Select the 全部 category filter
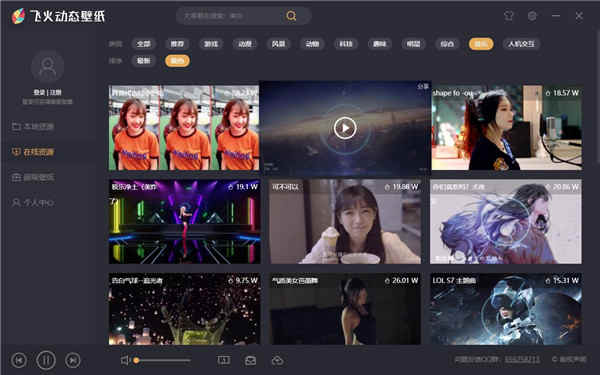The width and height of the screenshot is (600, 375). coord(143,44)
